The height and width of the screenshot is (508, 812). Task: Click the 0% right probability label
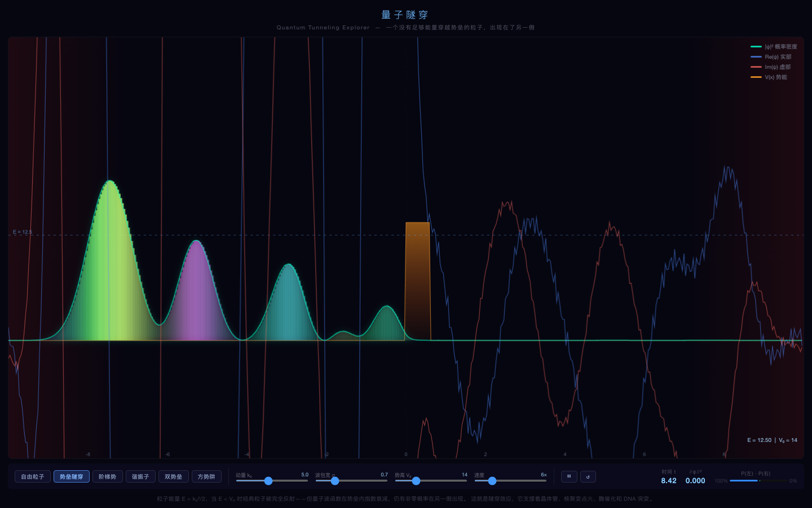click(x=793, y=481)
